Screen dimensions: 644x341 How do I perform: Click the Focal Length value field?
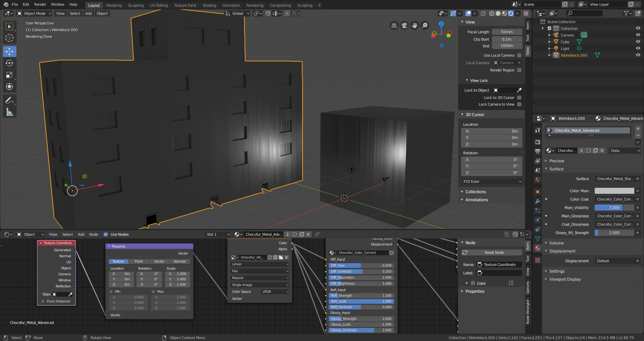tap(506, 32)
